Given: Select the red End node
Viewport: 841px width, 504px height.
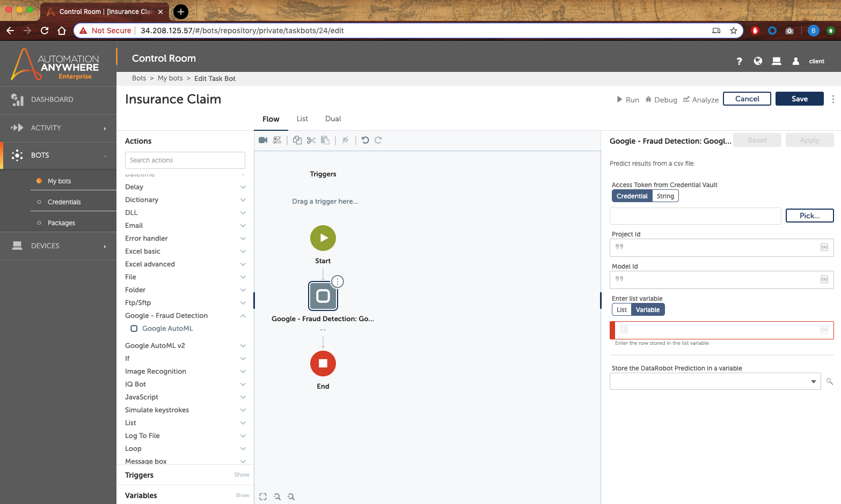Looking at the screenshot, I should click(x=323, y=364).
